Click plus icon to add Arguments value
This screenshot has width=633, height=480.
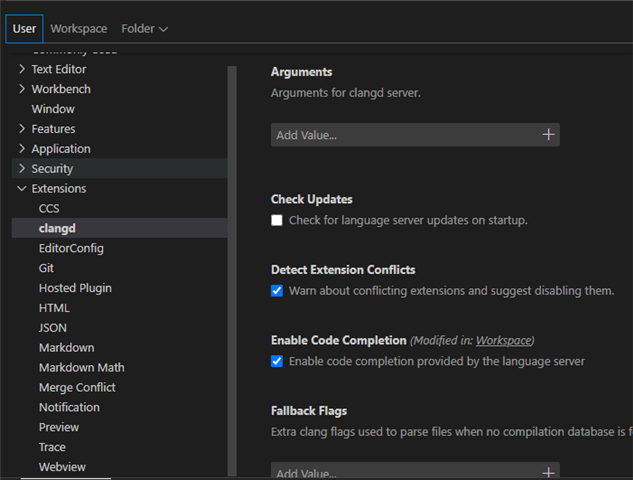point(548,134)
